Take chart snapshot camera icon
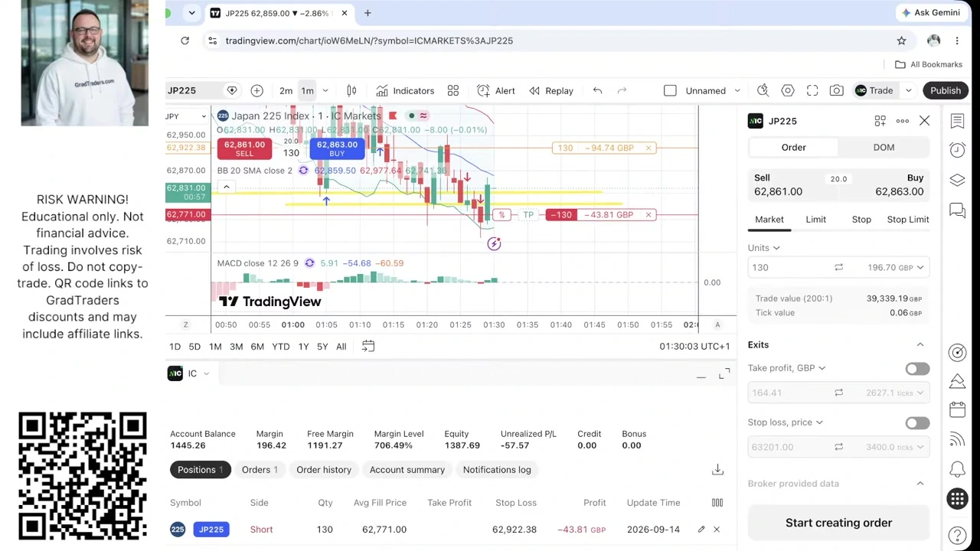 [836, 90]
